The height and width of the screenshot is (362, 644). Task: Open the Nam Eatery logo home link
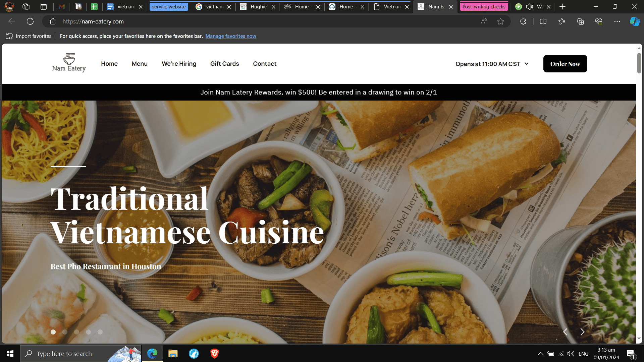pos(69,63)
